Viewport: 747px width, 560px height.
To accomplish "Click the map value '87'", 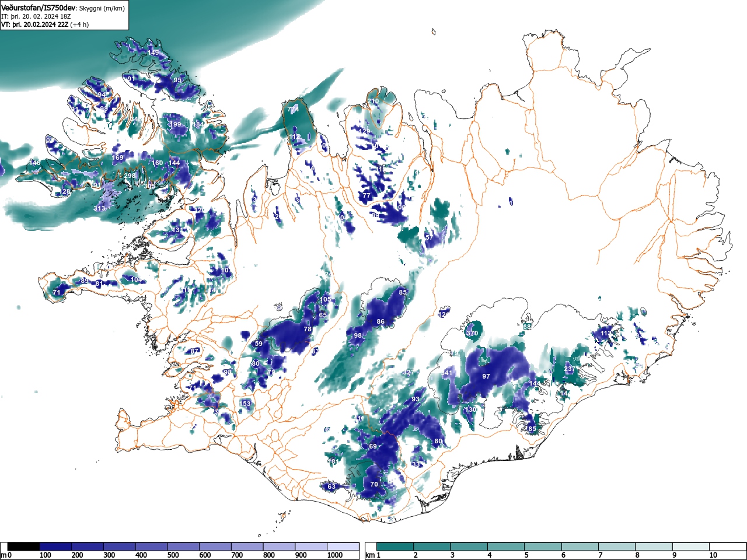I will (x=195, y=351).
